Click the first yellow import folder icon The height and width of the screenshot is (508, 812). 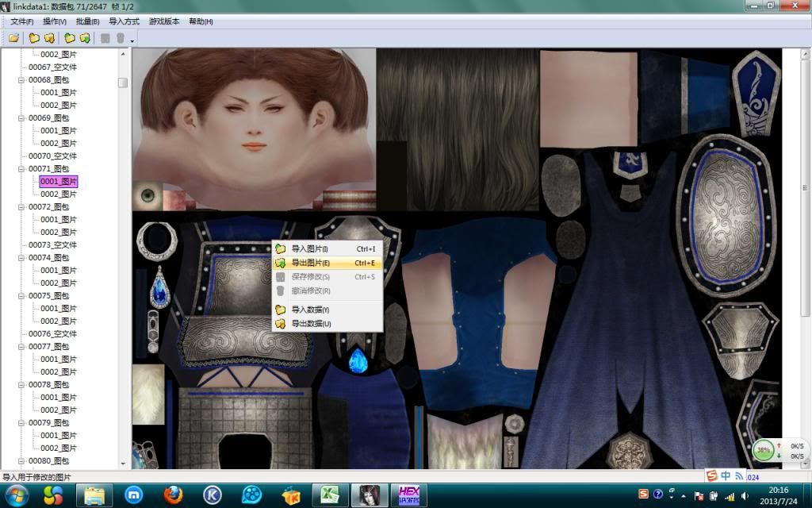tap(34, 38)
